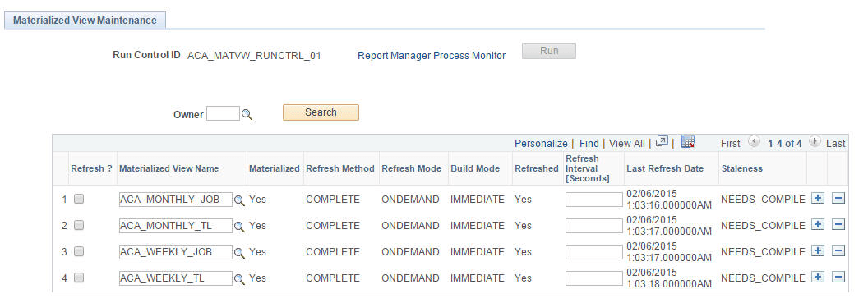Click Build Mode column header
The image size is (868, 303).
click(x=475, y=168)
